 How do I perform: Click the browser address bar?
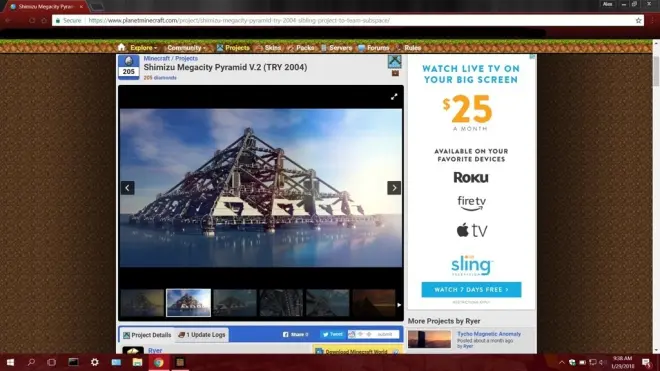click(x=348, y=20)
